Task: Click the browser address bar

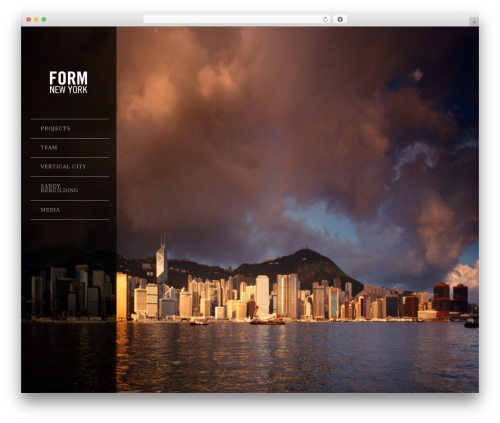Action: point(237,19)
